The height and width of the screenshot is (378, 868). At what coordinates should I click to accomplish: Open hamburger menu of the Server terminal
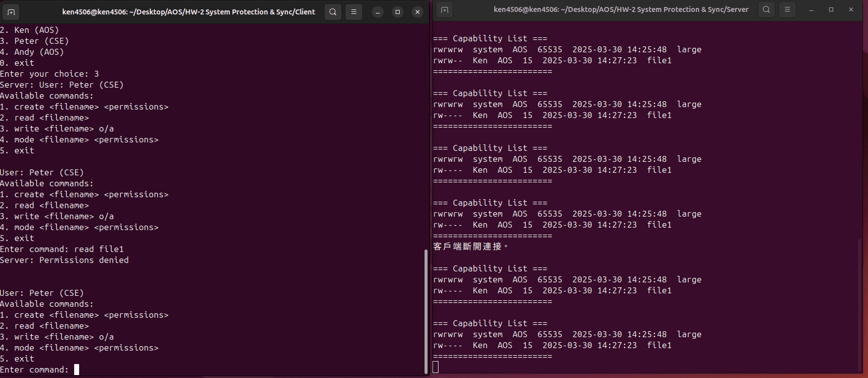787,9
